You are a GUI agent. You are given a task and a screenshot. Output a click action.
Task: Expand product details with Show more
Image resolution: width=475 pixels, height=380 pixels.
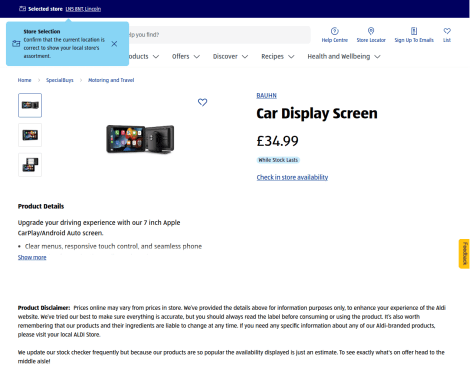(x=32, y=257)
